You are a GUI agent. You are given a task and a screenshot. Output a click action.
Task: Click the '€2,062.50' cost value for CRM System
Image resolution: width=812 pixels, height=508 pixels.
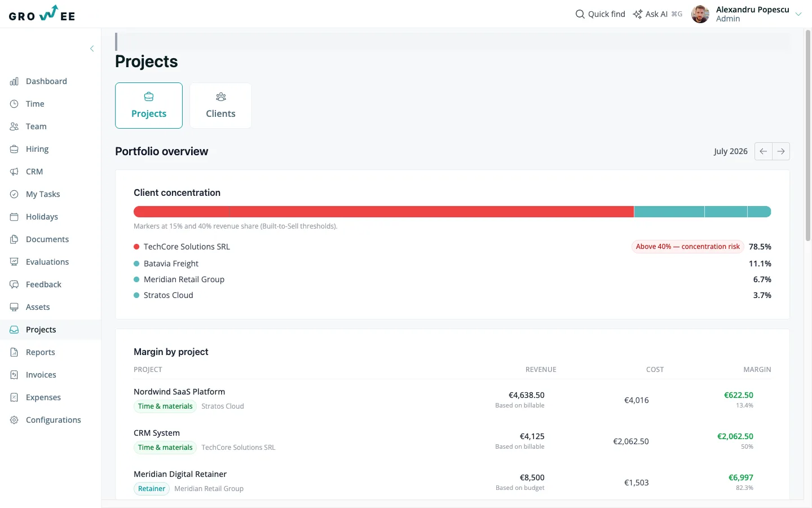pyautogui.click(x=631, y=441)
